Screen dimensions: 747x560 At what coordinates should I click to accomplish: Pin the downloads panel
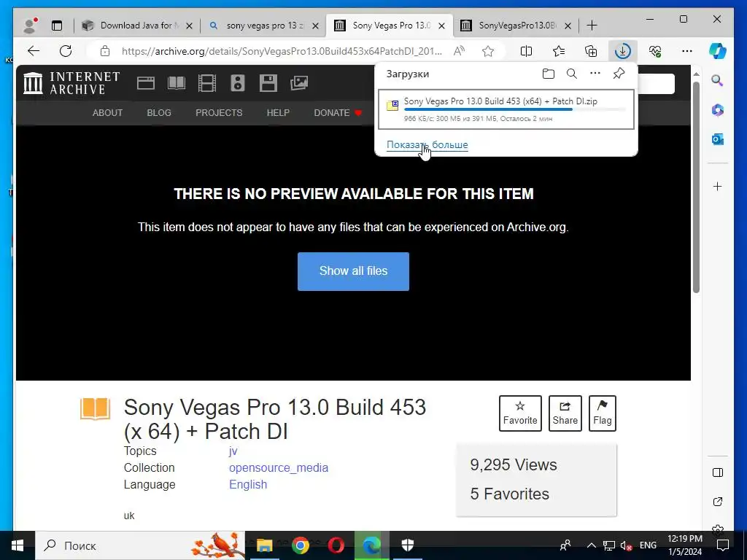[619, 74]
